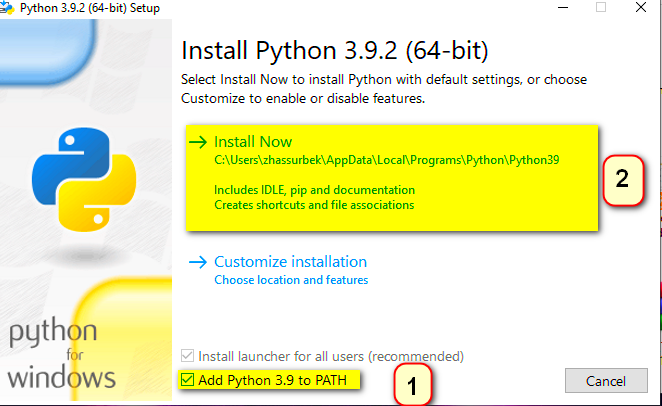Click the blue arrow beside Customize installation
Screen dimensions: 662x406
pyautogui.click(x=198, y=262)
